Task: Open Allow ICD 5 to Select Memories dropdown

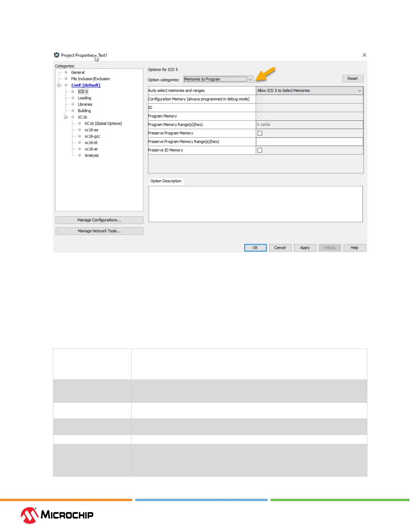Action: coord(309,91)
